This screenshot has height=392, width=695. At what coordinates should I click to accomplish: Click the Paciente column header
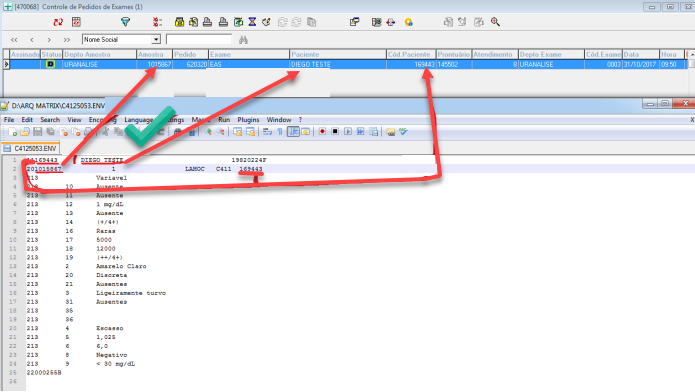(338, 55)
